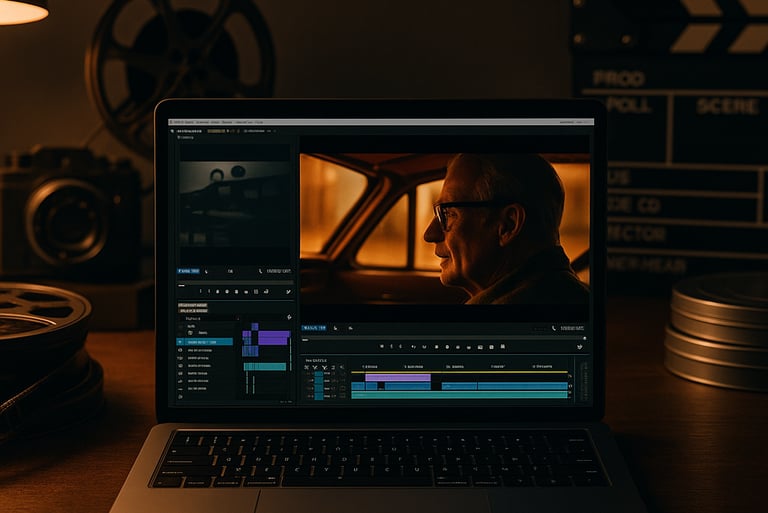Click the second tool icon above timeline track headers
The height and width of the screenshot is (513, 768).
point(315,367)
